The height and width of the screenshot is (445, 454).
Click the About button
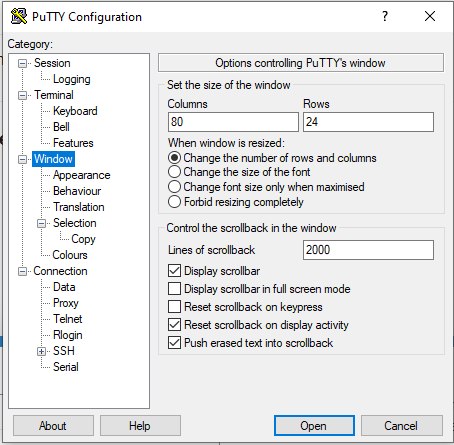click(x=53, y=426)
